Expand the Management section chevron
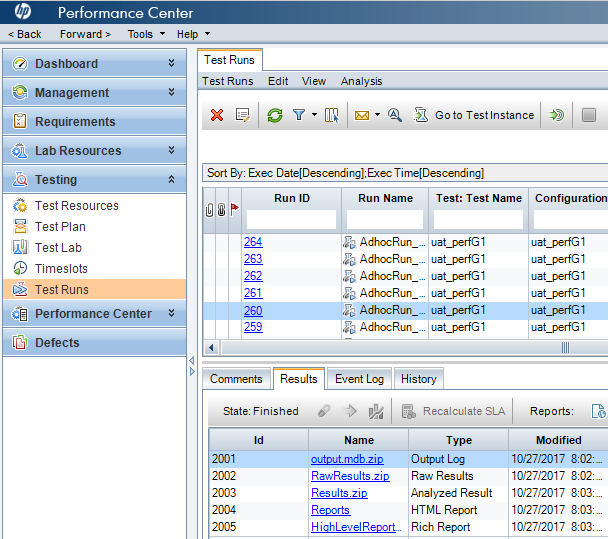The width and height of the screenshot is (613, 539). [171, 92]
